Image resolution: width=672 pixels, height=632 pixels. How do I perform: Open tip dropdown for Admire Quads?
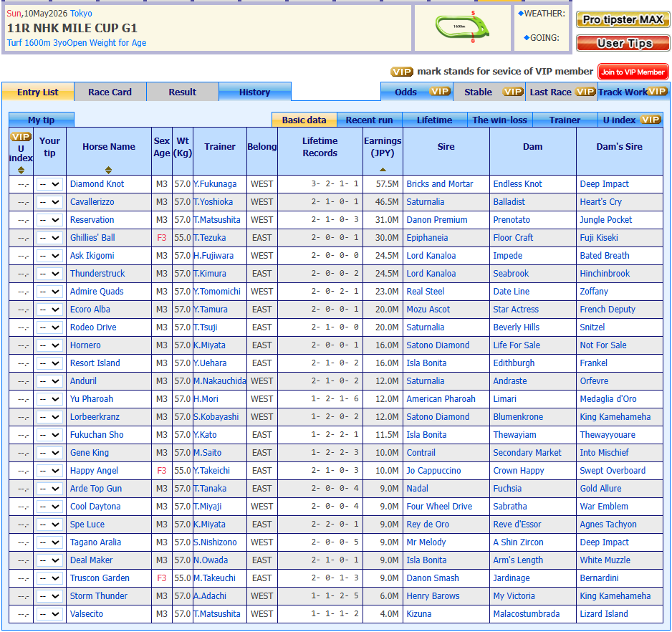(49, 292)
